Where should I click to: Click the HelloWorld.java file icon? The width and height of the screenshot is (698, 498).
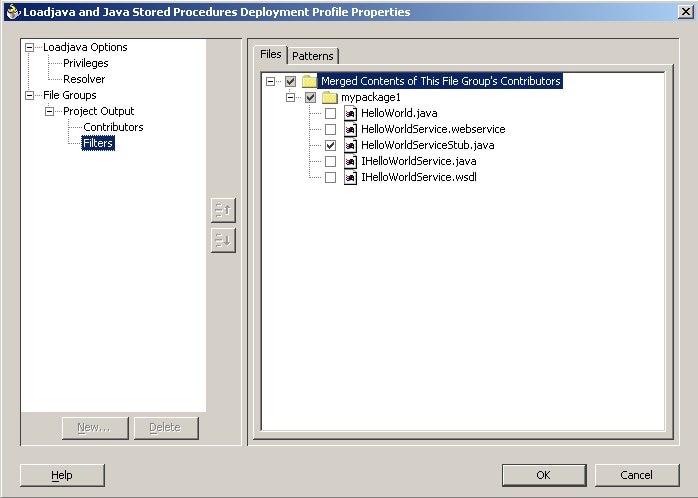point(350,113)
